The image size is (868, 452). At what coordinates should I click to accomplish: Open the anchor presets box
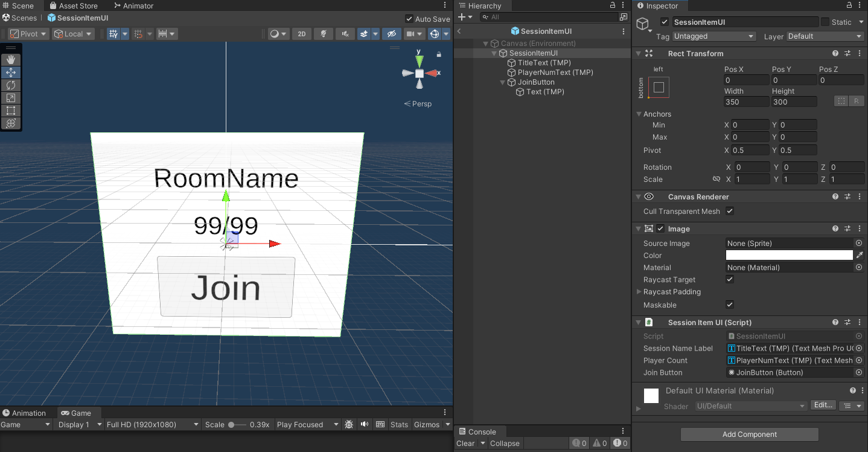pos(659,88)
